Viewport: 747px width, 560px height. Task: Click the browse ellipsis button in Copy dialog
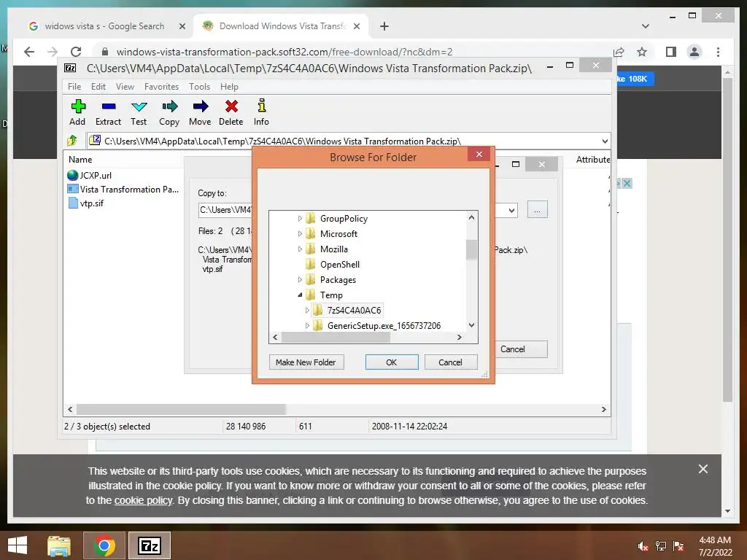click(538, 210)
